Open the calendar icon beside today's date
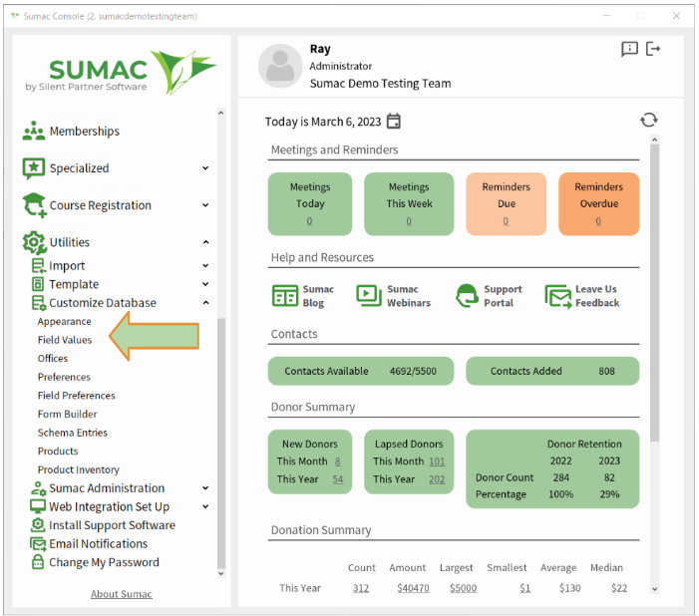Image resolution: width=699 pixels, height=616 pixels. tap(394, 122)
